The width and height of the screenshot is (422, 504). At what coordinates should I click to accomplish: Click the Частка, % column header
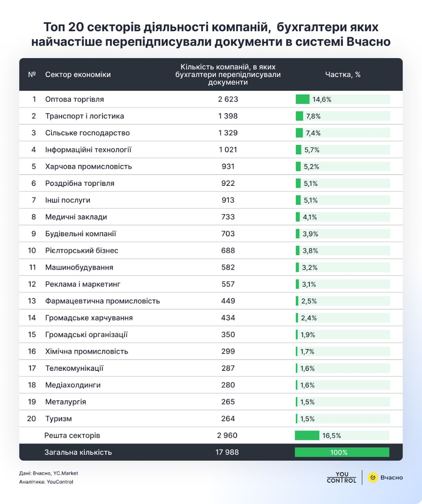coord(342,74)
